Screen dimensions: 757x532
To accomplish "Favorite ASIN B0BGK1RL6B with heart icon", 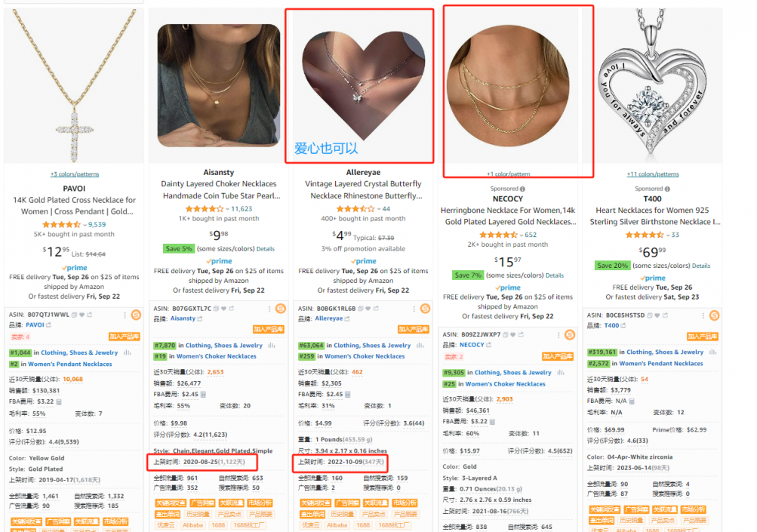I will point(368,309).
